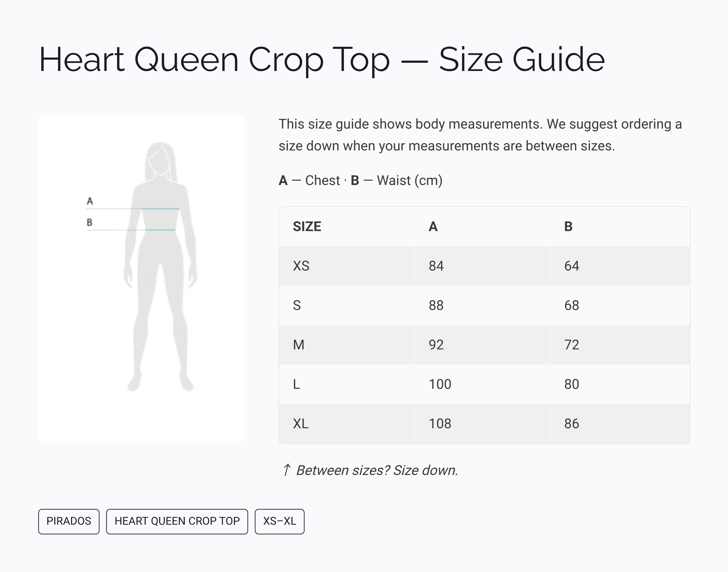Click the teal chest measurement line
The width and height of the screenshot is (728, 572).
[x=160, y=209]
